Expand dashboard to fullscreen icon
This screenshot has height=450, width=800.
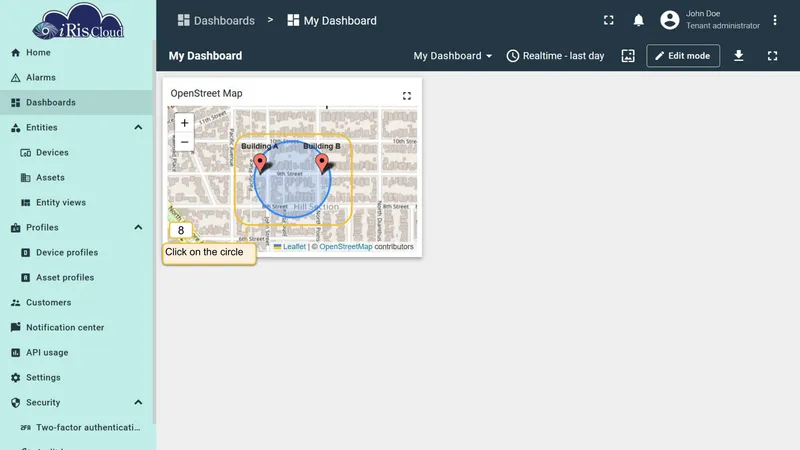tap(772, 56)
